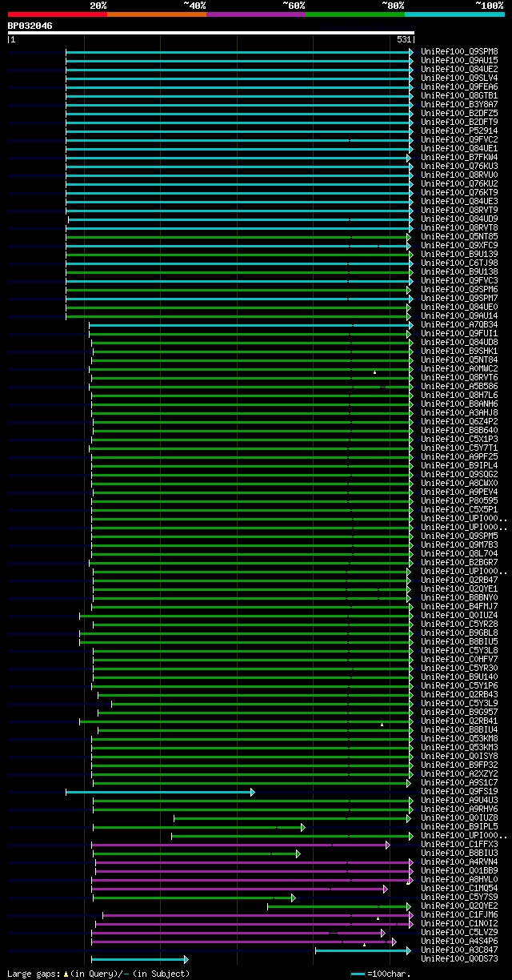Click the UniRef100_P52914 entry
Viewport: 512px width, 980px height.
click(460, 131)
